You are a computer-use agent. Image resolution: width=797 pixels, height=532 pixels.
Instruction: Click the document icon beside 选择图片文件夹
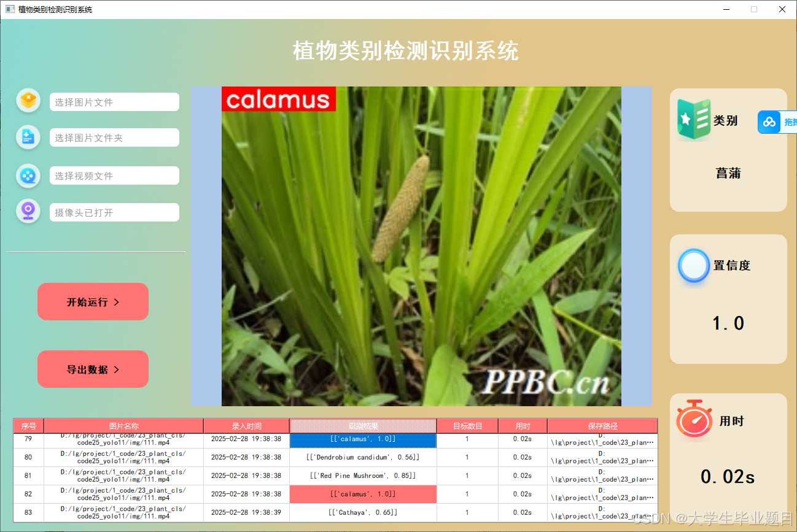click(28, 137)
